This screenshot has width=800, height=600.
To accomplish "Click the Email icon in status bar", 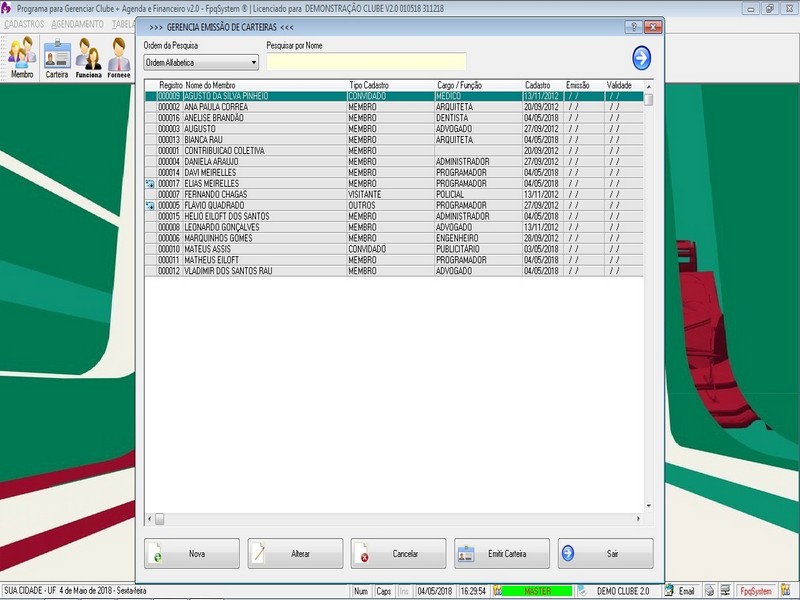I will pyautogui.click(x=679, y=591).
